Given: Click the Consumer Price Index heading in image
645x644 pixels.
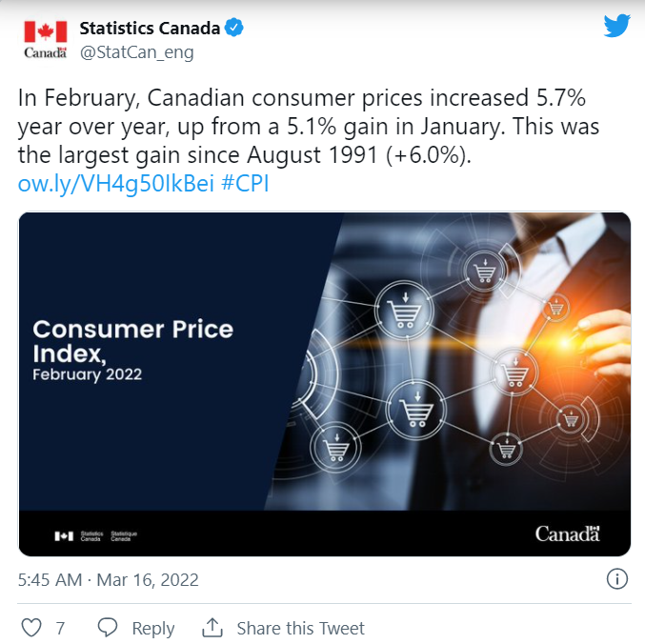Looking at the screenshot, I should tap(132, 341).
